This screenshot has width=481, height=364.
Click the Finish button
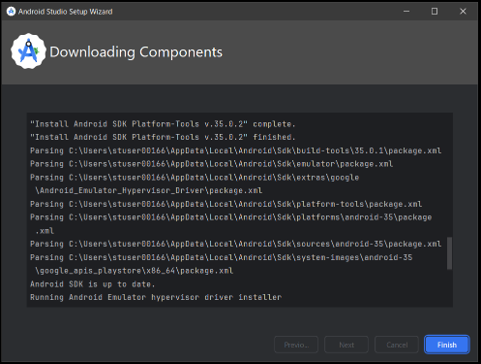447,345
